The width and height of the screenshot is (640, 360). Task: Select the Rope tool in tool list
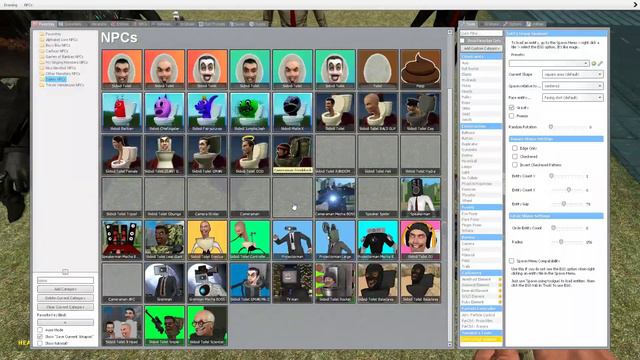(x=466, y=102)
